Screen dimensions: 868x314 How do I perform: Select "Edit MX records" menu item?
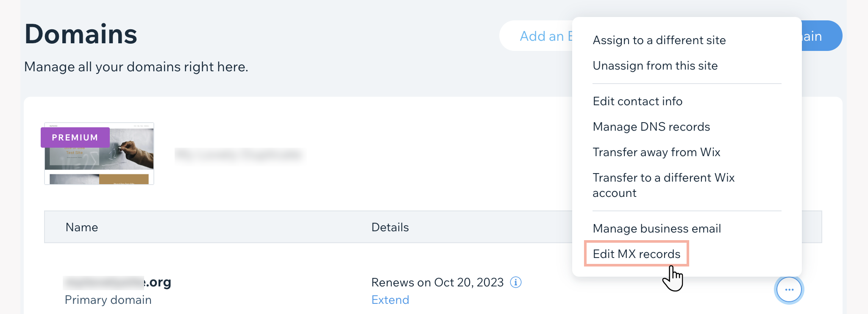point(636,254)
